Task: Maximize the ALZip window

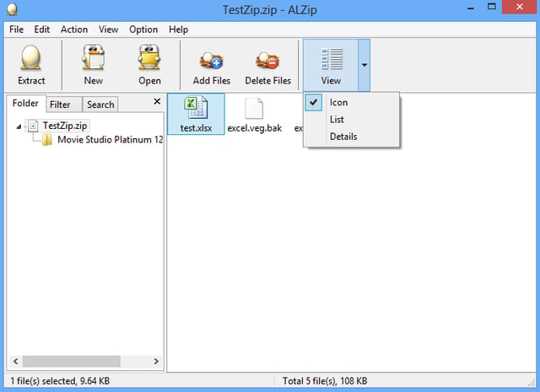Action: 492,7
